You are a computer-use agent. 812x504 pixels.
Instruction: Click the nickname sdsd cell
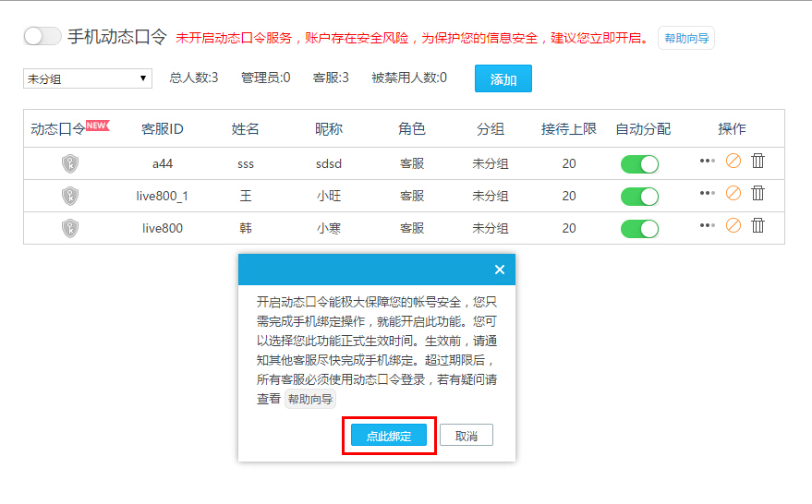pos(329,164)
